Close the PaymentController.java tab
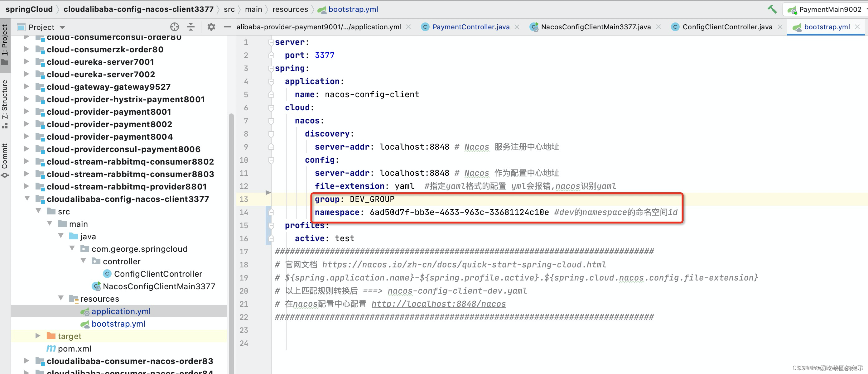This screenshot has width=868, height=374. [x=517, y=27]
